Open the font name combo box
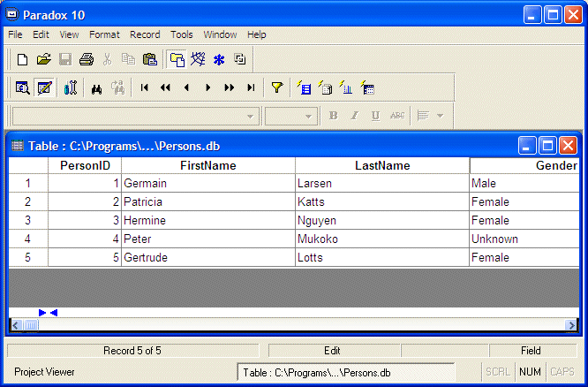This screenshot has height=387, width=588. point(136,117)
